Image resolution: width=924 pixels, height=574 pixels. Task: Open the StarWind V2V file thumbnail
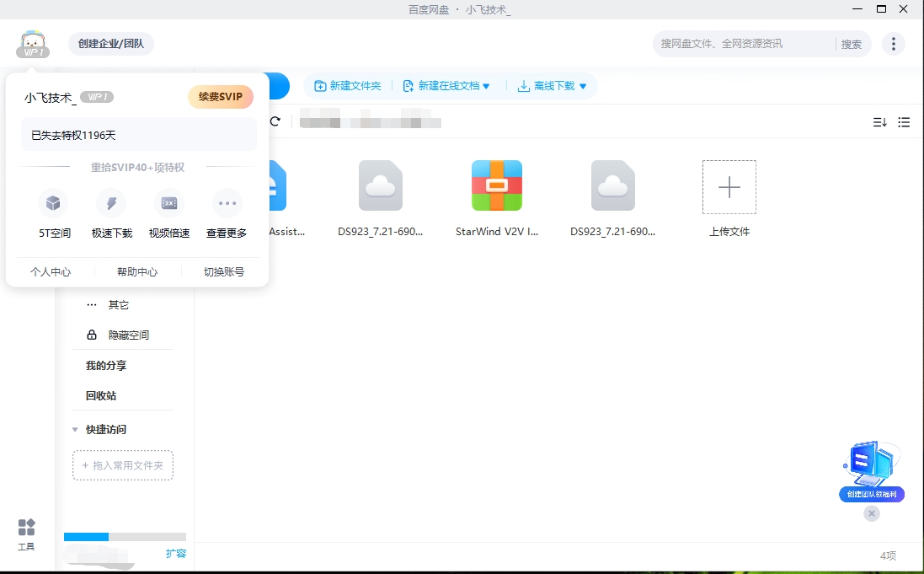point(496,186)
